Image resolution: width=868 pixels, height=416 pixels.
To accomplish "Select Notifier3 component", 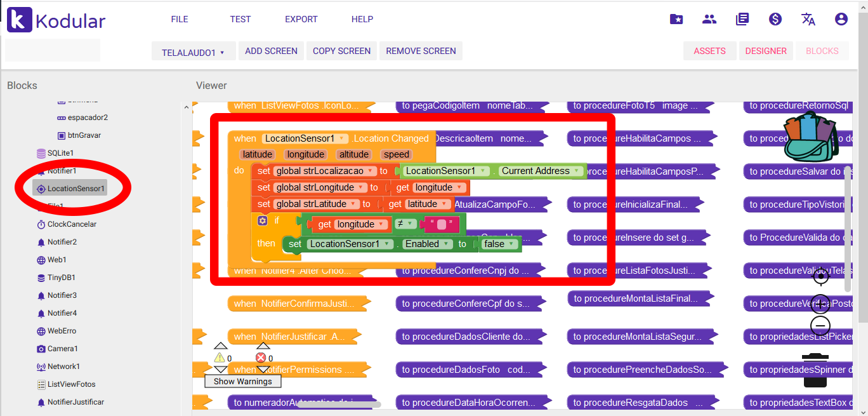I will point(56,295).
